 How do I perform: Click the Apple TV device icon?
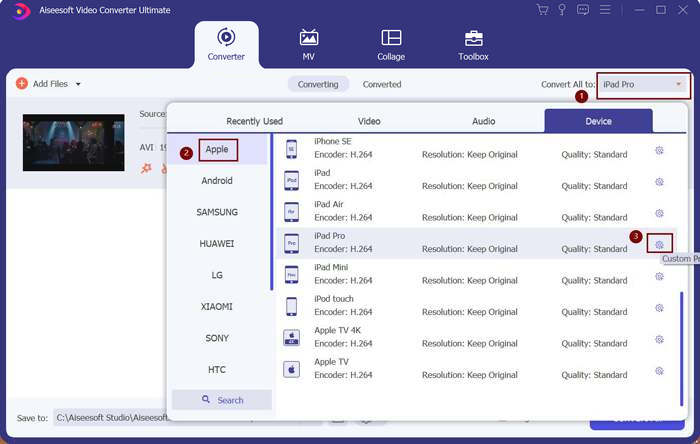tap(291, 369)
